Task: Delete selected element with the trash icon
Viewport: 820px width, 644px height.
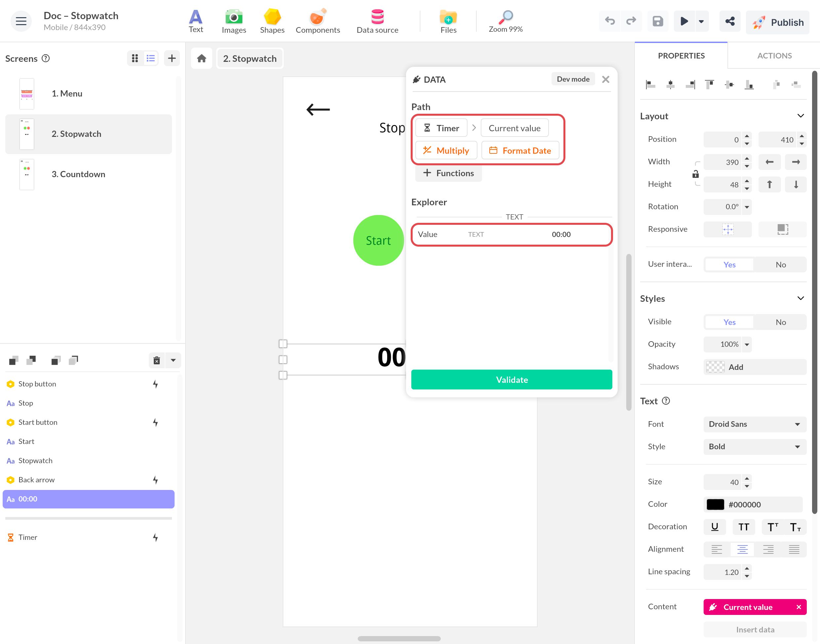Action: point(156,360)
